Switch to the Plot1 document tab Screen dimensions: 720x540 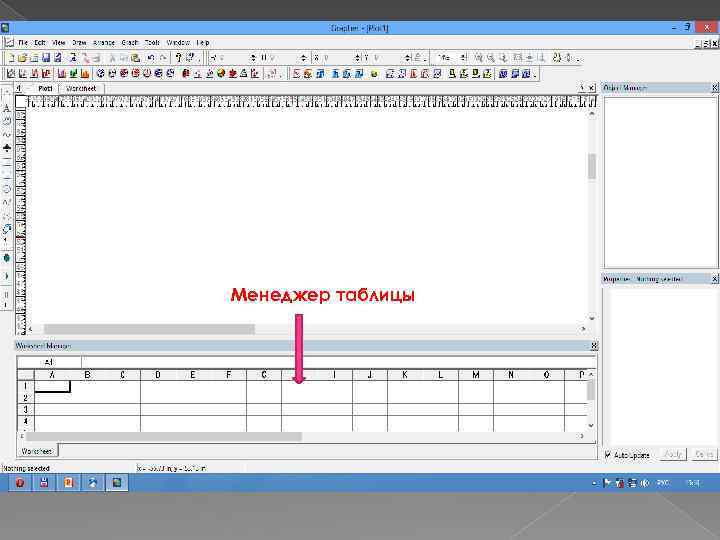(x=45, y=88)
